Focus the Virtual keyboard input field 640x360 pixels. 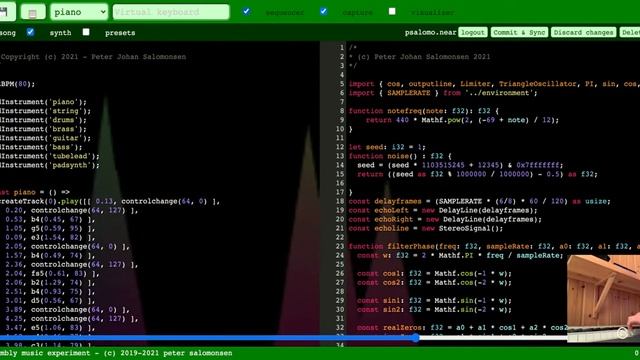point(171,12)
